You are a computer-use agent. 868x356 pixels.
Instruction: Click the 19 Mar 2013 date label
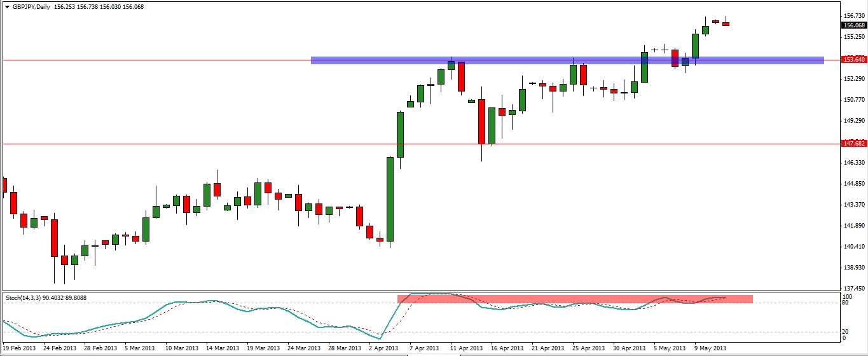point(263,348)
